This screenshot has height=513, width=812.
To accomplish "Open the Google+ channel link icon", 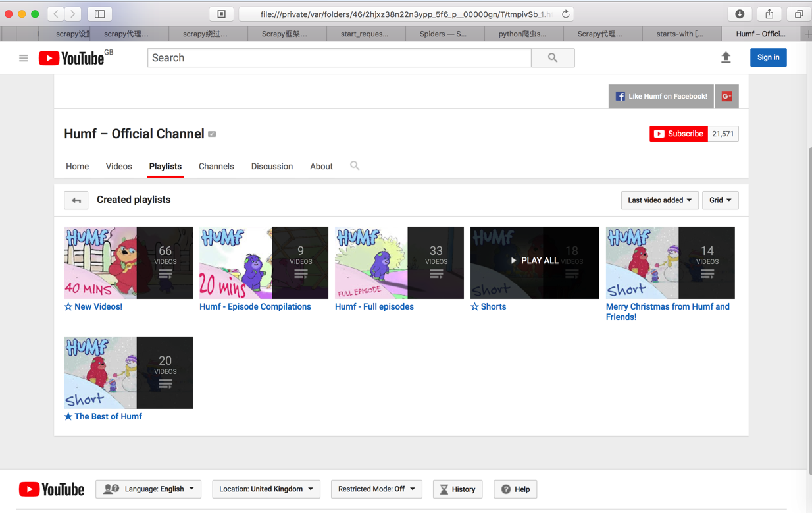I will tap(726, 96).
